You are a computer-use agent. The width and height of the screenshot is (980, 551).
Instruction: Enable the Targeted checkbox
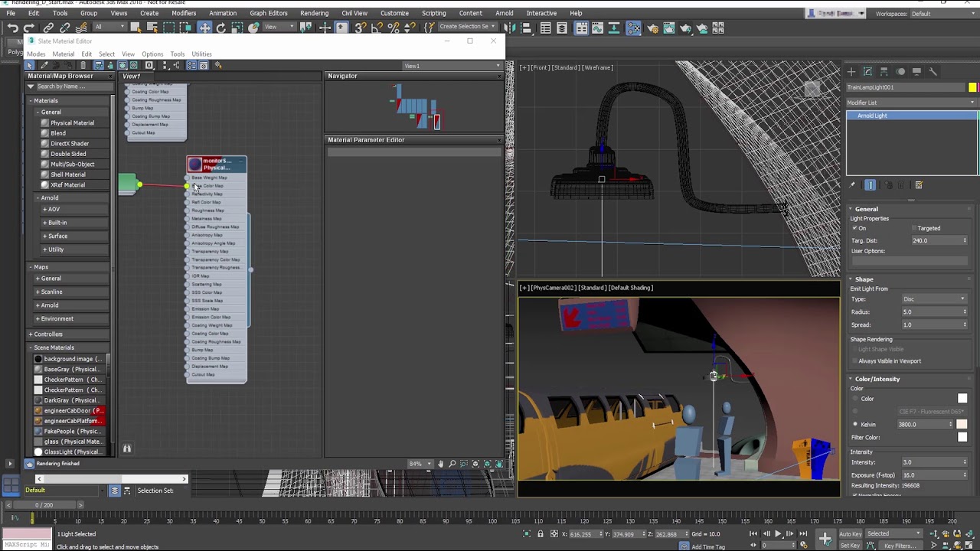915,228
